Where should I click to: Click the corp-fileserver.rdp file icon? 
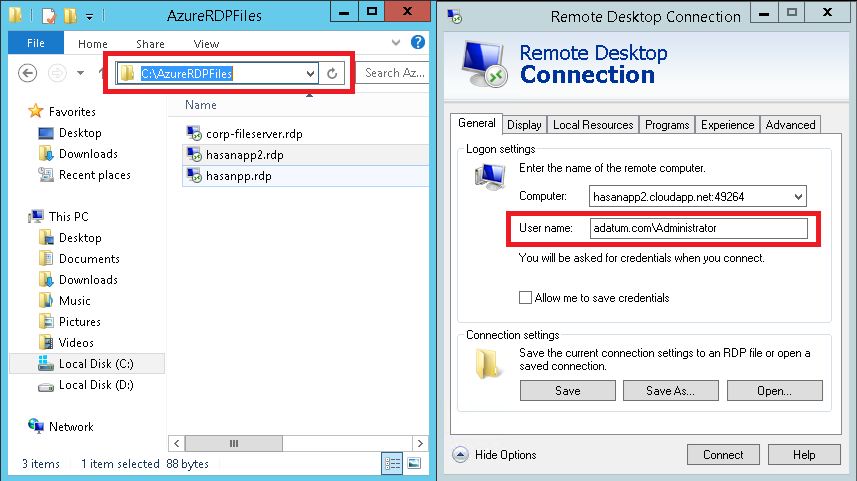pyautogui.click(x=194, y=133)
